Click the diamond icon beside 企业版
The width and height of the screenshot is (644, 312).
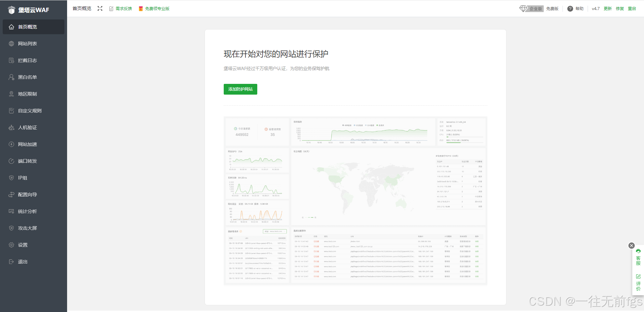coord(523,9)
